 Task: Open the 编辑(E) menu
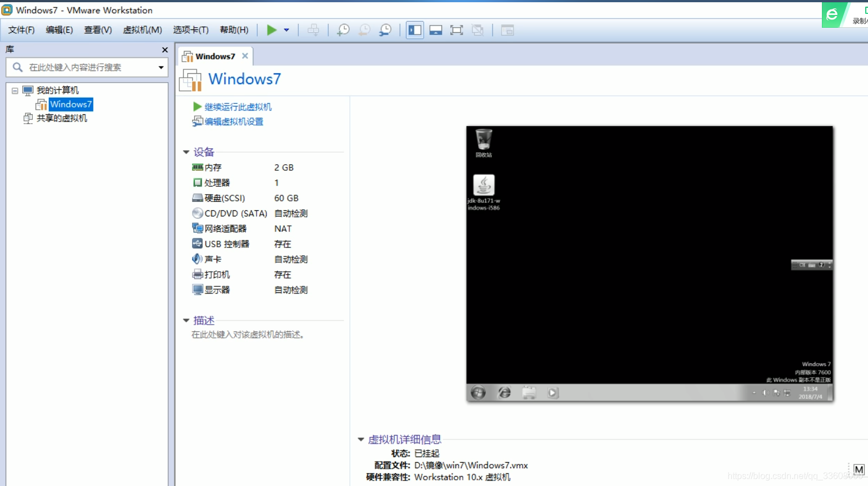(59, 30)
